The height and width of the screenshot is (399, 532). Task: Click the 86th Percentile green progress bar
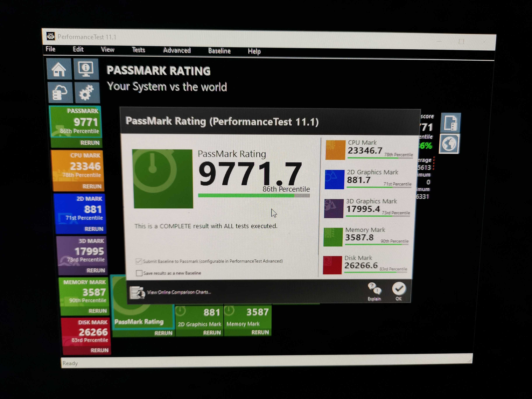pos(254,196)
